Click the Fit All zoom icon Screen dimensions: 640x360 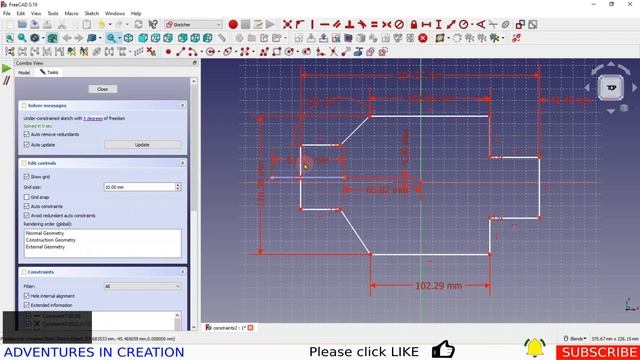9,38
